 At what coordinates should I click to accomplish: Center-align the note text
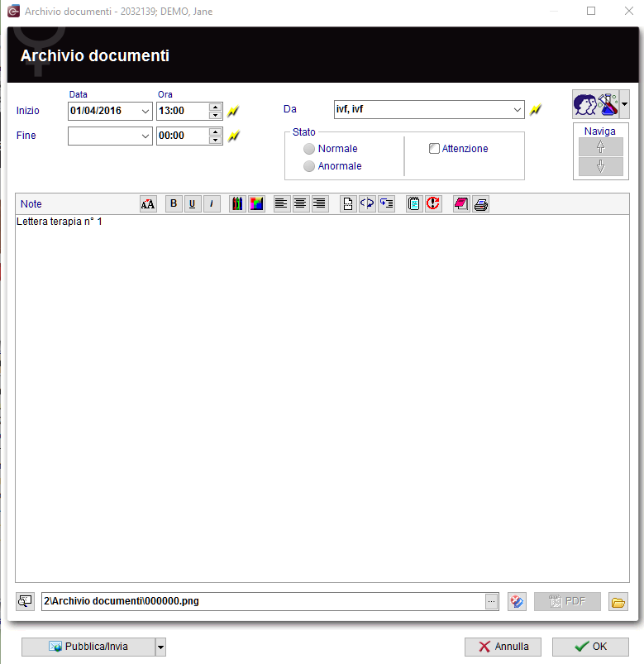pos(300,203)
